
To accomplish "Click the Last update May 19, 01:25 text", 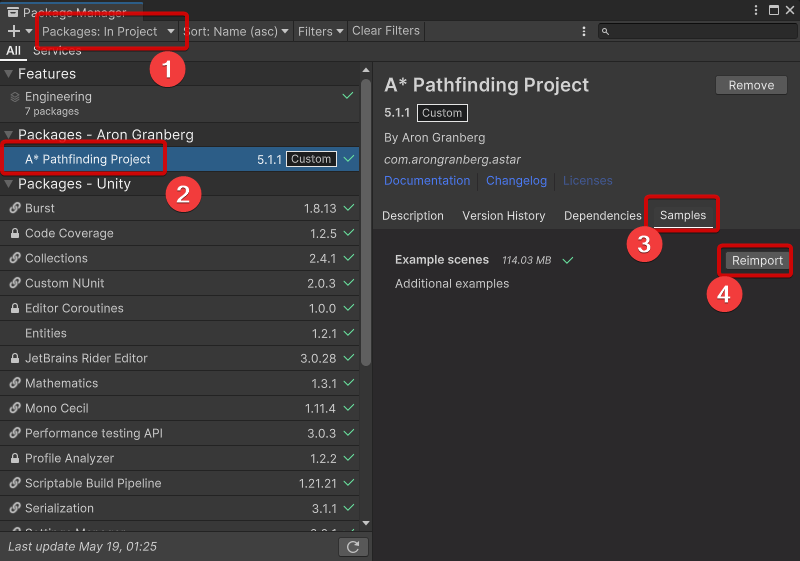I will tap(83, 547).
